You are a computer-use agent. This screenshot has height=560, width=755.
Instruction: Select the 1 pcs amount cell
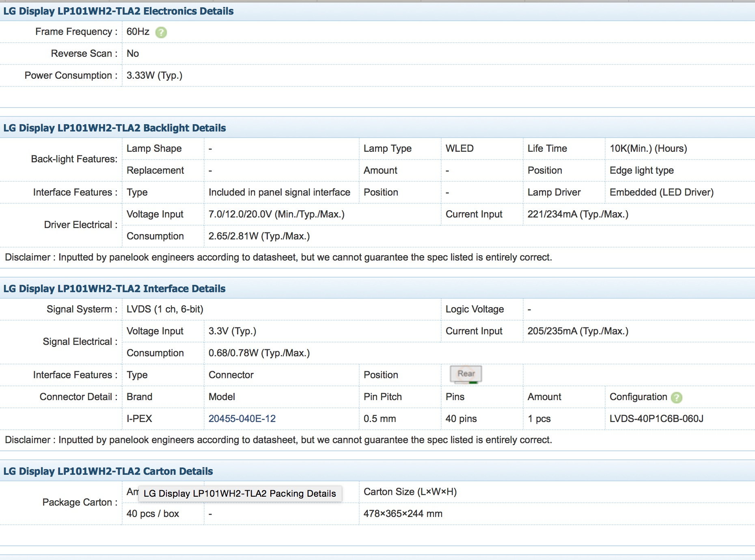(x=539, y=418)
